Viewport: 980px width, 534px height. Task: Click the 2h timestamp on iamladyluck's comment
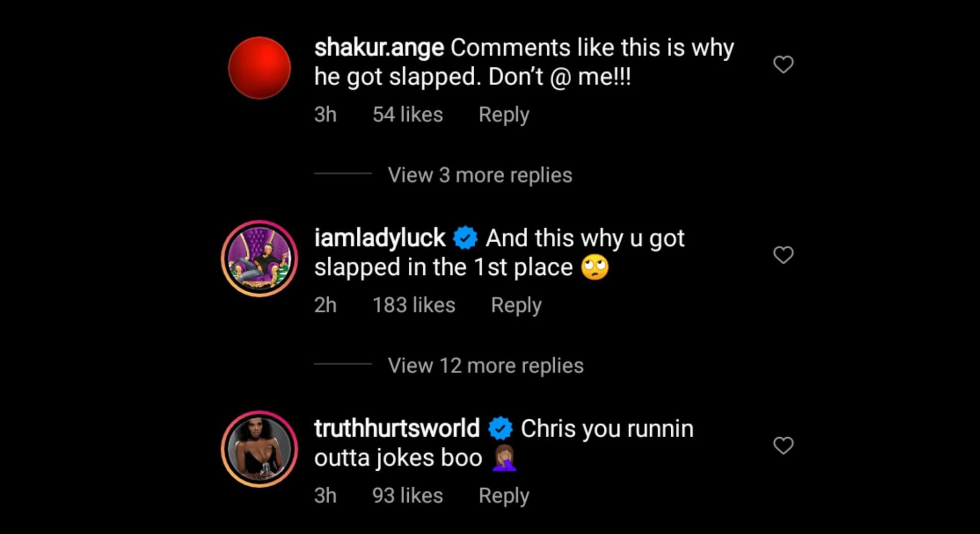325,305
